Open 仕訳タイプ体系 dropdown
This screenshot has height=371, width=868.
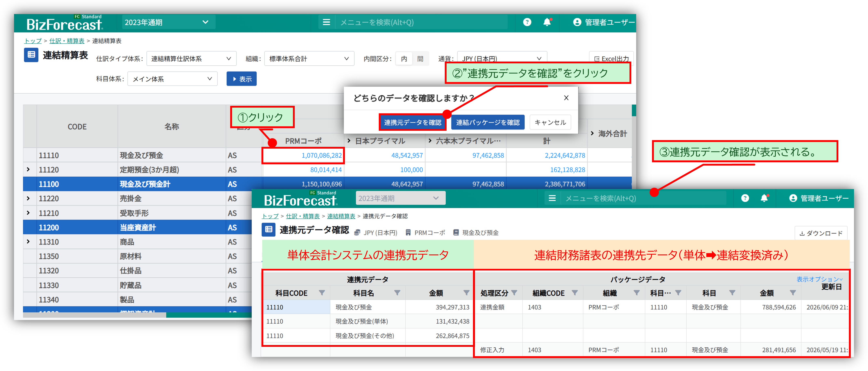click(191, 59)
